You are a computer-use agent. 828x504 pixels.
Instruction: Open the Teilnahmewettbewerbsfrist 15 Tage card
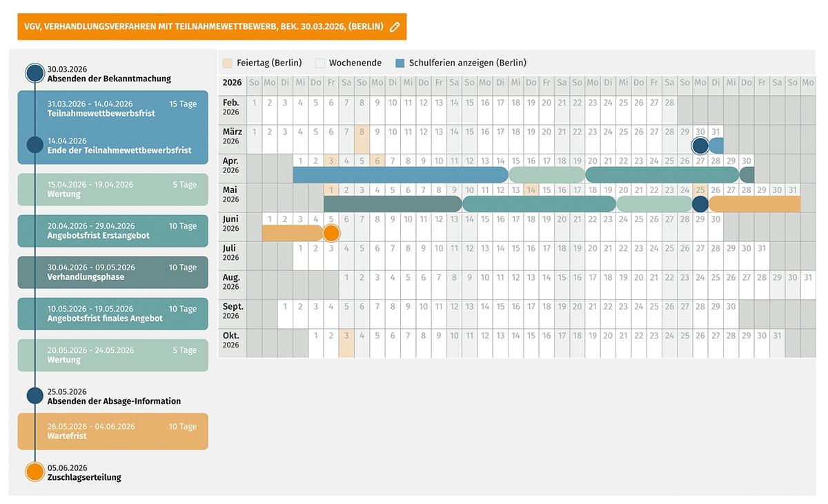point(112,108)
